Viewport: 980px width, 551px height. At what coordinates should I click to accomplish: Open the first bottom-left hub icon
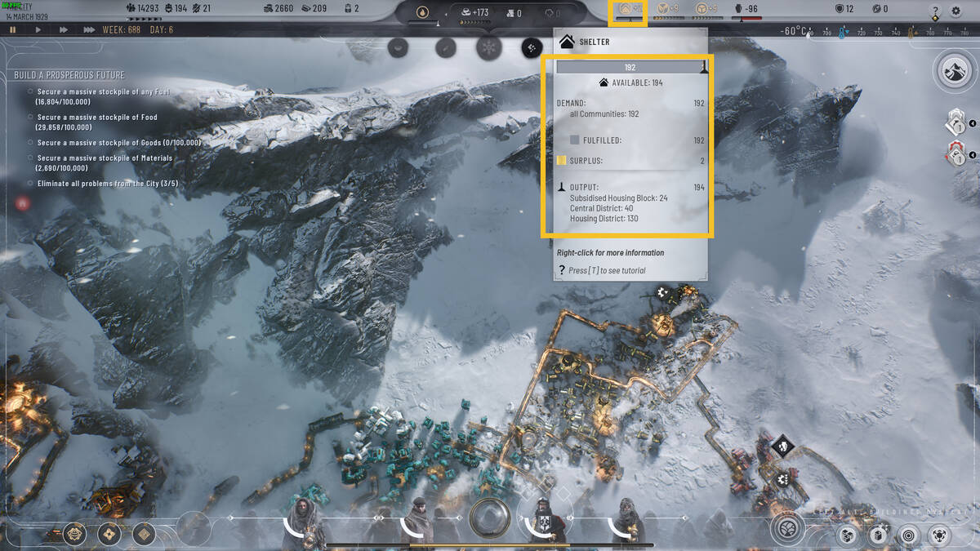74,534
